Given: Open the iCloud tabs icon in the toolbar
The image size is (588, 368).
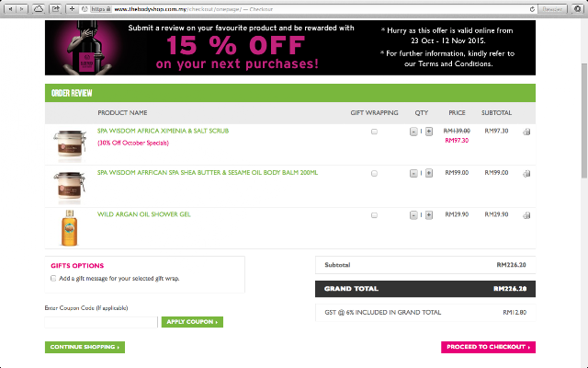Looking at the screenshot, I should (x=39, y=9).
